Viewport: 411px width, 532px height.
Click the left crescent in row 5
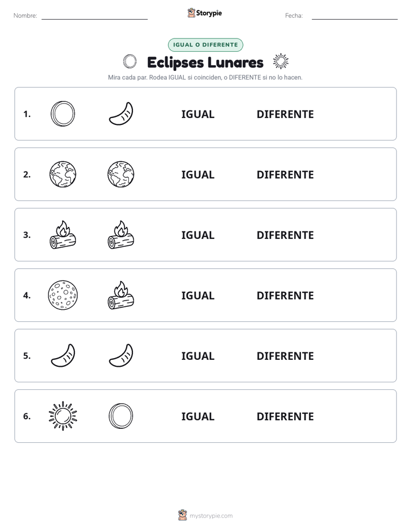[63, 356]
